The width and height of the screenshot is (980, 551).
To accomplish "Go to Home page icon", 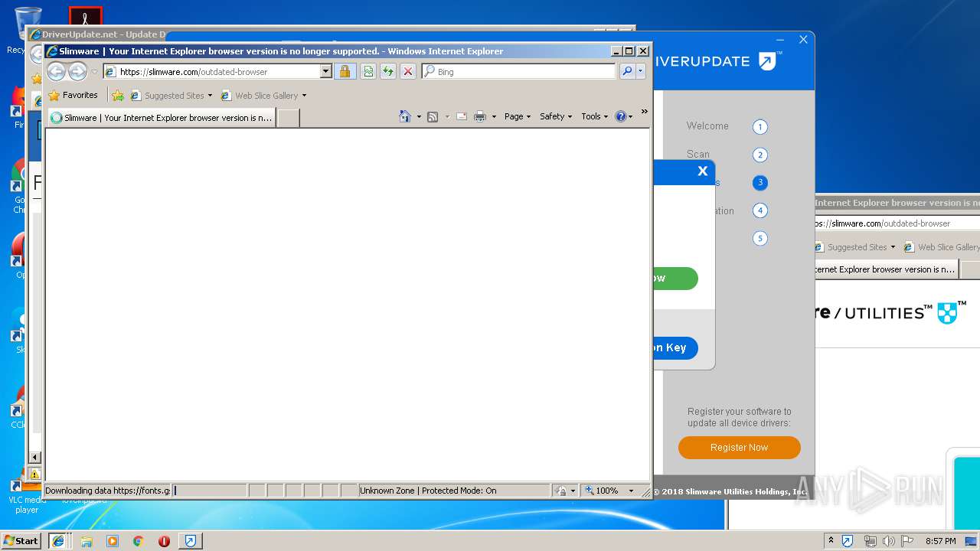I will [x=405, y=116].
